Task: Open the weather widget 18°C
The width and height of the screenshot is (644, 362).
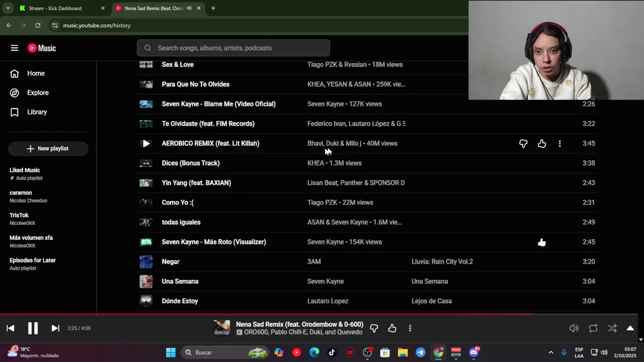Action: click(x=33, y=352)
